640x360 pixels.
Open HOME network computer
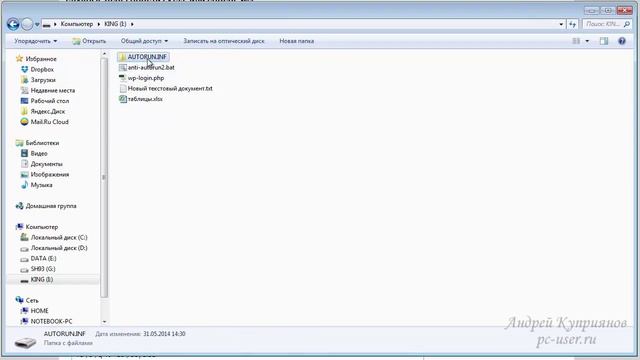pos(39,311)
